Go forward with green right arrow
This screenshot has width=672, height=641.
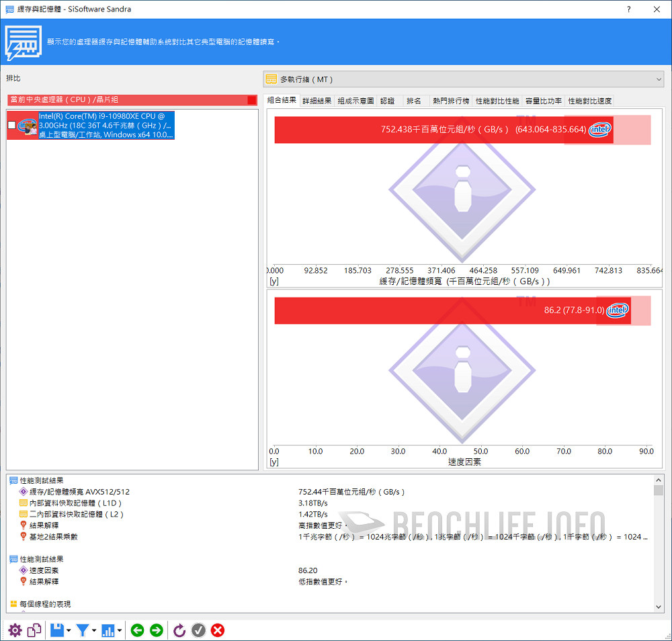pyautogui.click(x=157, y=630)
